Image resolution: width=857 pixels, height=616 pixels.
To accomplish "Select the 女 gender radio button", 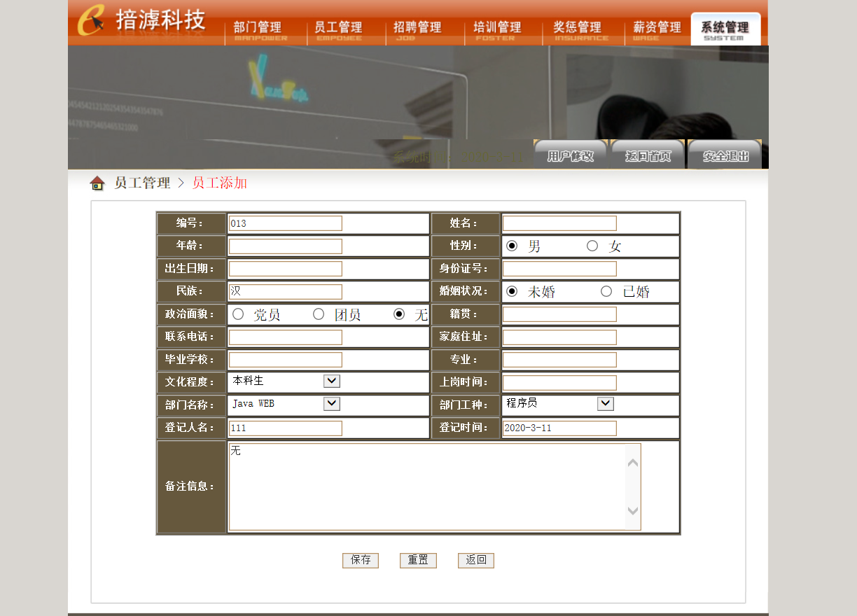I will [592, 246].
